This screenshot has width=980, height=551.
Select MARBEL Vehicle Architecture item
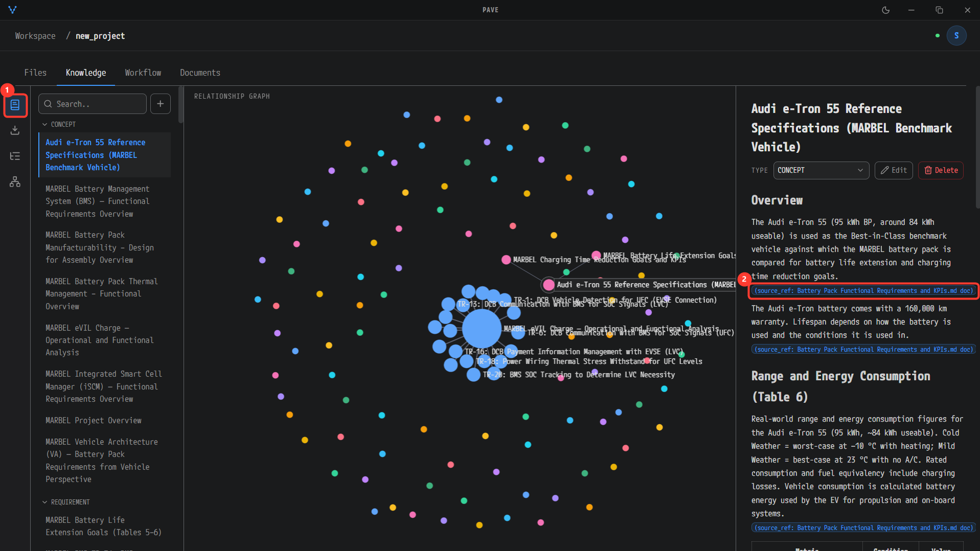[x=104, y=461]
